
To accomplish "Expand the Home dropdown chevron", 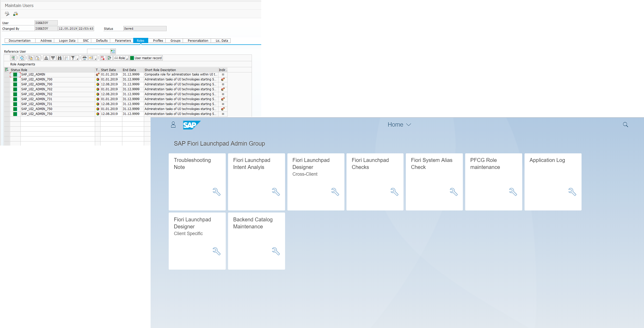I will pyautogui.click(x=409, y=125).
